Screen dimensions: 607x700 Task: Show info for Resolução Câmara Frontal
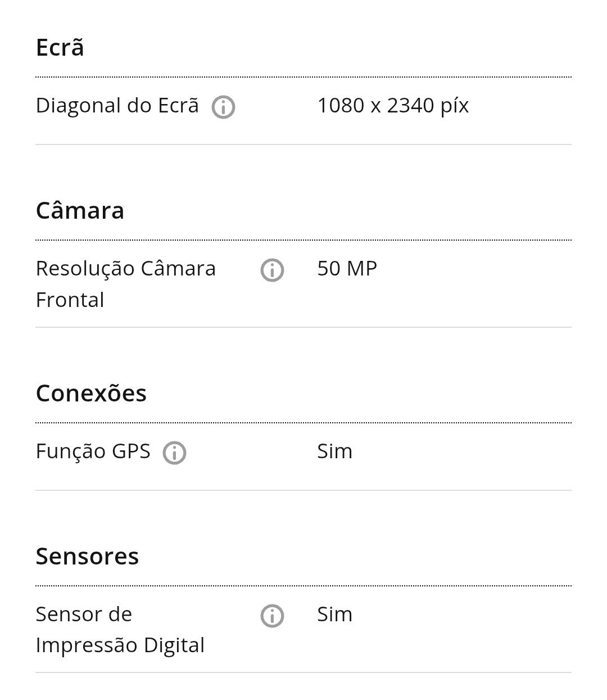(272, 270)
